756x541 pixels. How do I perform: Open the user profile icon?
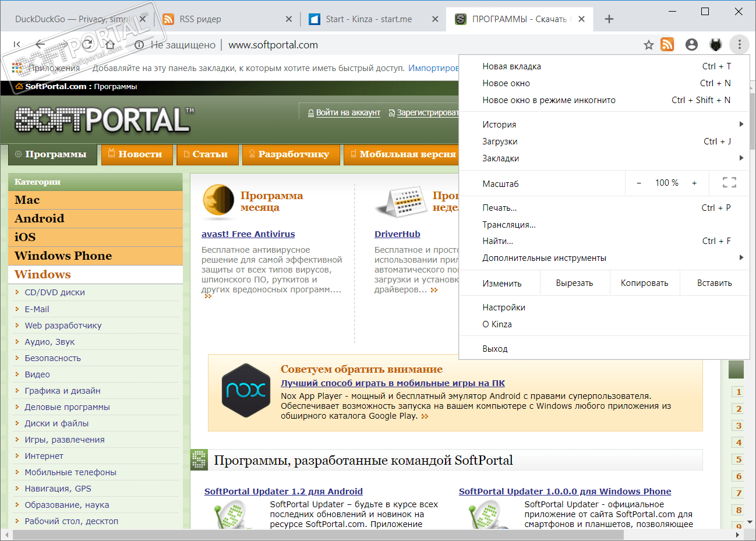(692, 44)
